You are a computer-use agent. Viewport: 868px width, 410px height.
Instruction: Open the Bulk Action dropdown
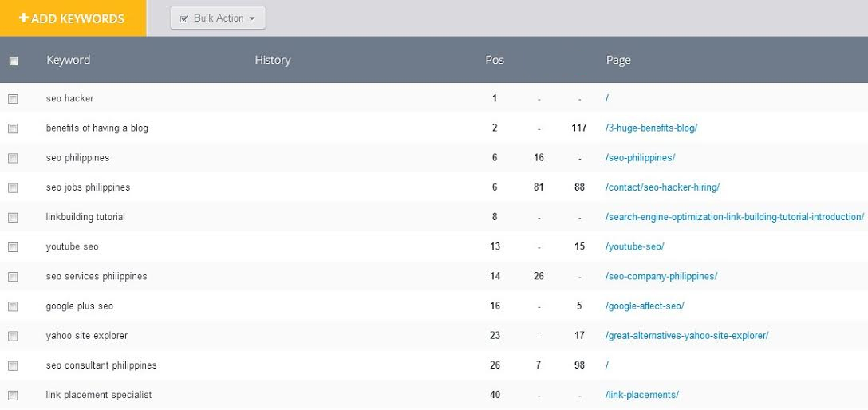pyautogui.click(x=218, y=18)
